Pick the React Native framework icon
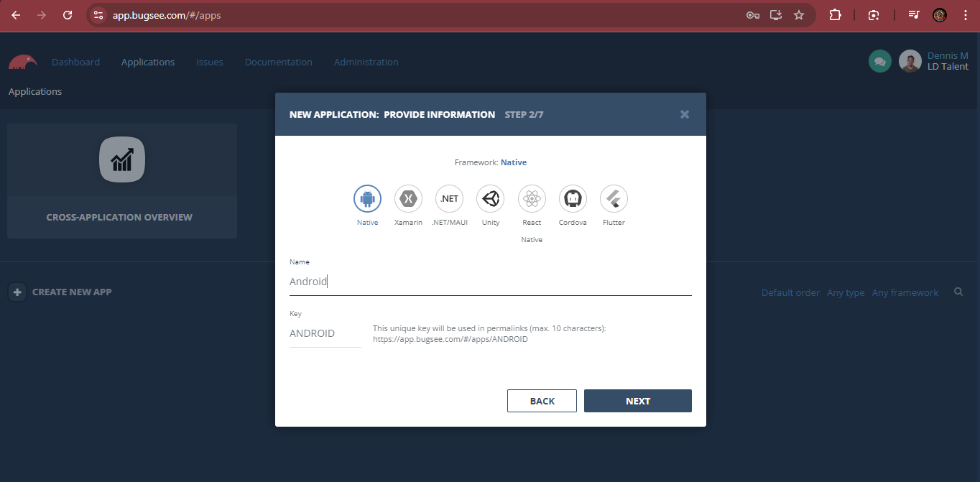This screenshot has height=482, width=980. pyautogui.click(x=532, y=199)
